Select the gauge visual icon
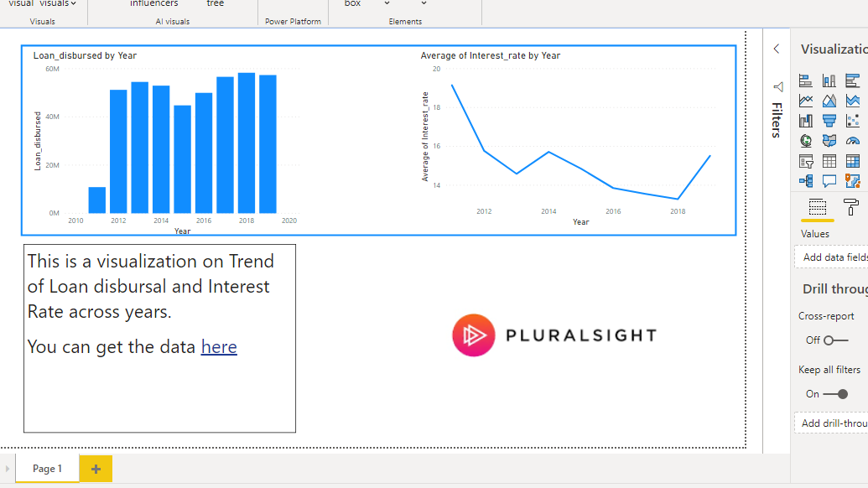 coord(853,141)
